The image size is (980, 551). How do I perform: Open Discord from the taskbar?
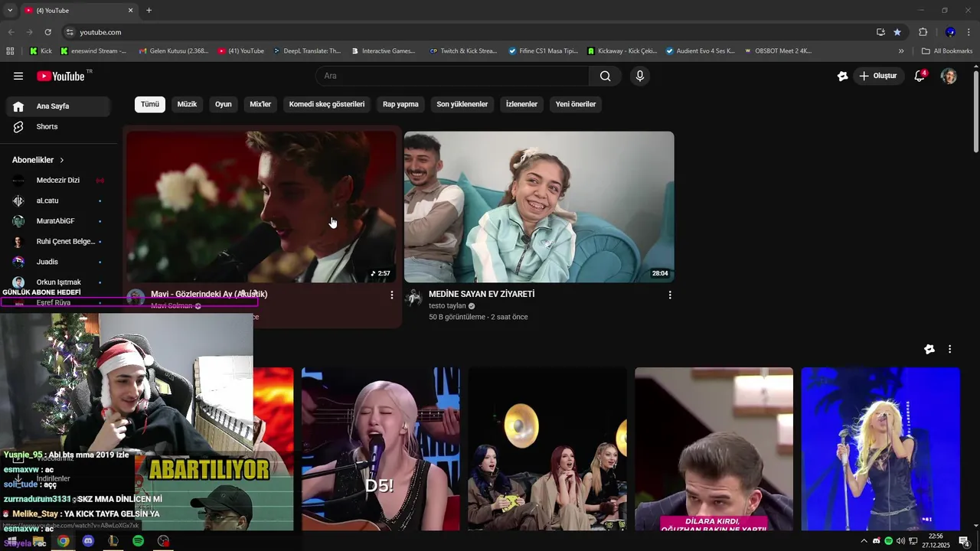88,541
